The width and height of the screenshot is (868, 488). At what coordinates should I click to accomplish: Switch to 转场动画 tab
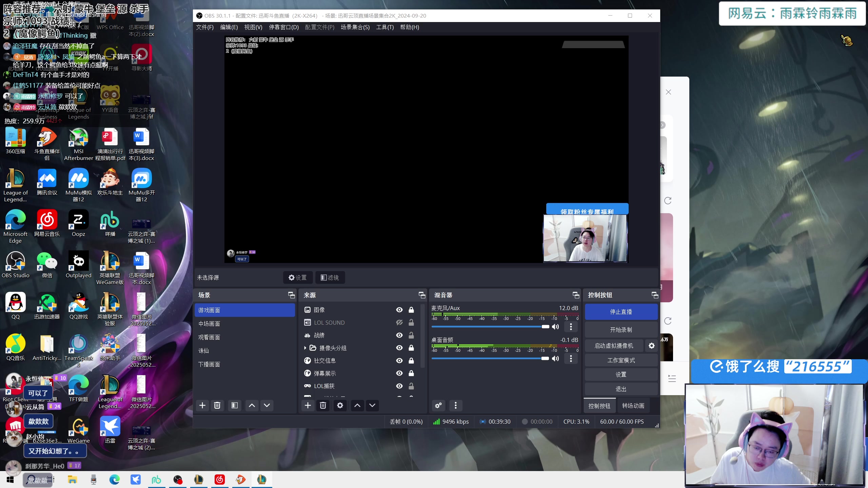coord(633,406)
